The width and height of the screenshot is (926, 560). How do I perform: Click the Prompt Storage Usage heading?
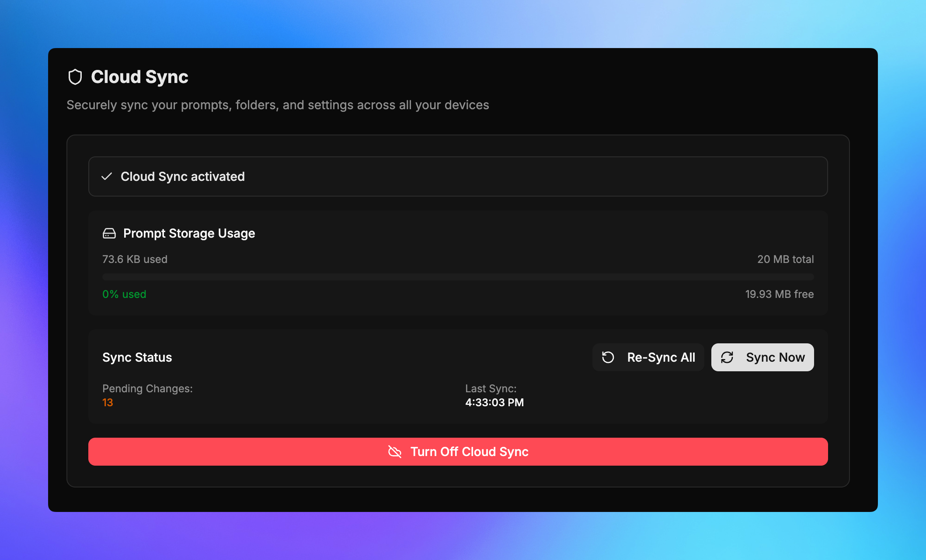click(x=189, y=233)
